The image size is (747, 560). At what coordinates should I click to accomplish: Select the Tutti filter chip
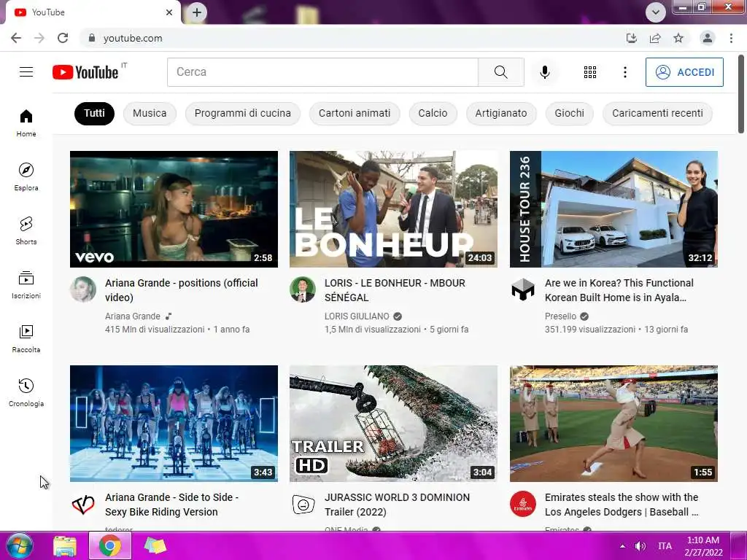[x=94, y=113]
